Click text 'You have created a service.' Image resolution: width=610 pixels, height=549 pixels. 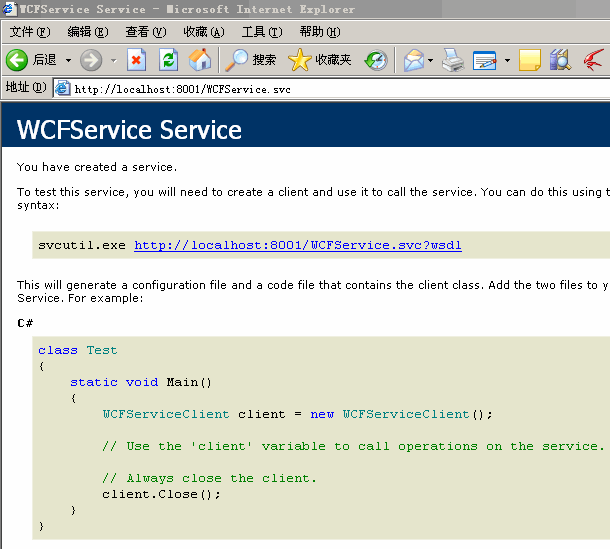tap(97, 167)
